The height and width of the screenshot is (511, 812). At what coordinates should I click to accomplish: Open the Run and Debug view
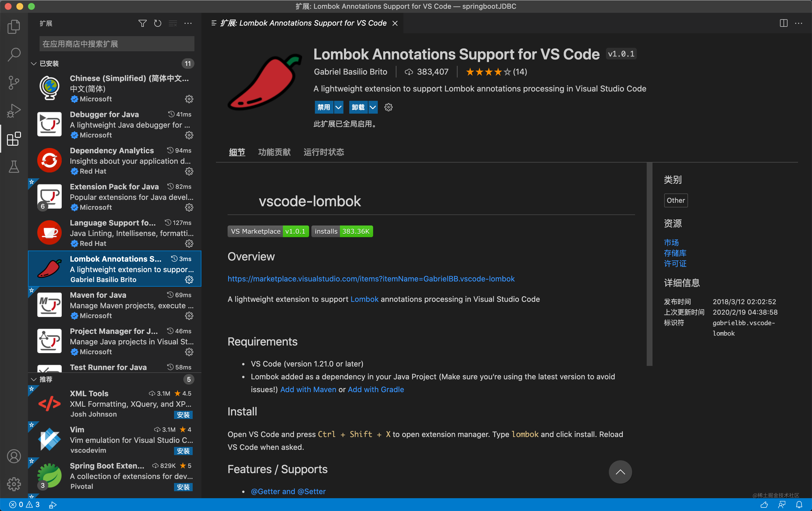(x=14, y=111)
